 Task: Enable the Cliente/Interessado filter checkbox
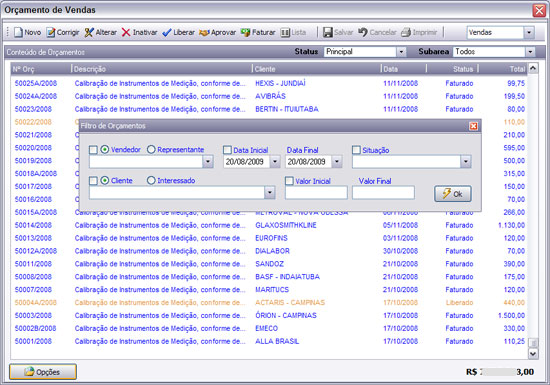coord(93,181)
